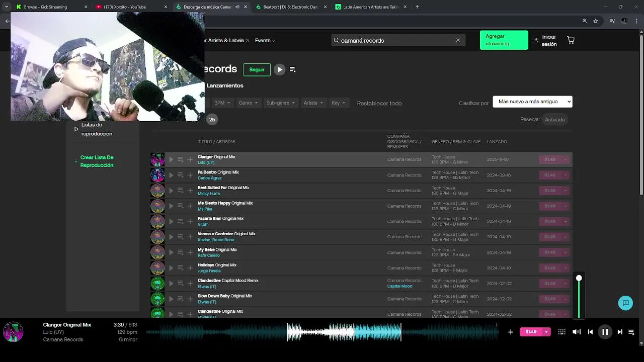644x362 pixels.
Task: Open the chat support bubble
Action: (625, 303)
